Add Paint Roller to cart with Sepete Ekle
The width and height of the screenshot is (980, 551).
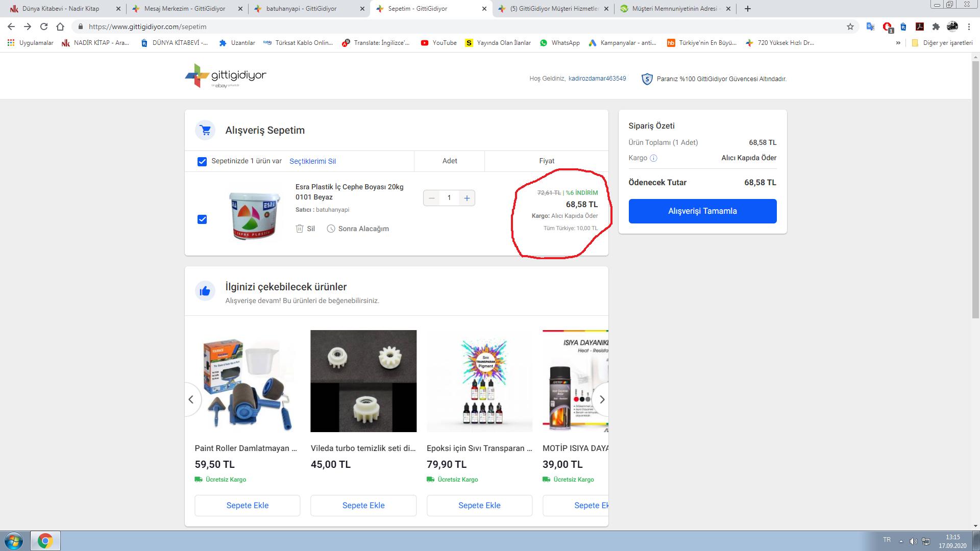pos(248,506)
